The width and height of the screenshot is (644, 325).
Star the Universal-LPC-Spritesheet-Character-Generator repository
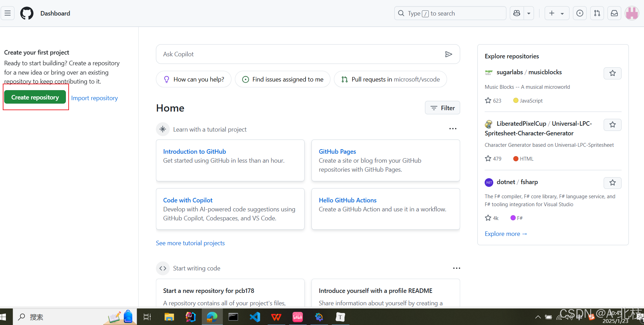coord(613,125)
